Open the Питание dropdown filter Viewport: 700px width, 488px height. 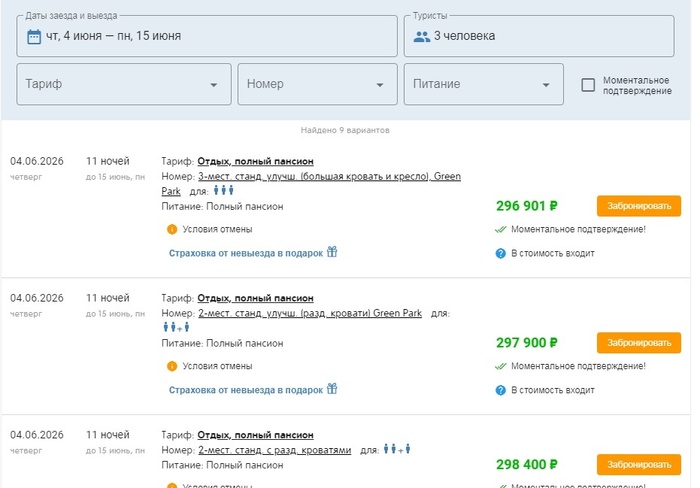tap(483, 85)
